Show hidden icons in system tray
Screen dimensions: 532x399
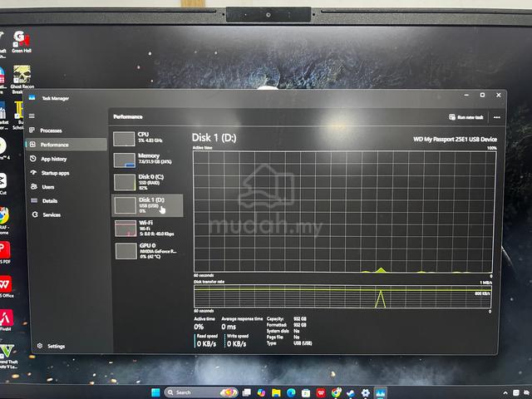pyautogui.click(x=505, y=393)
